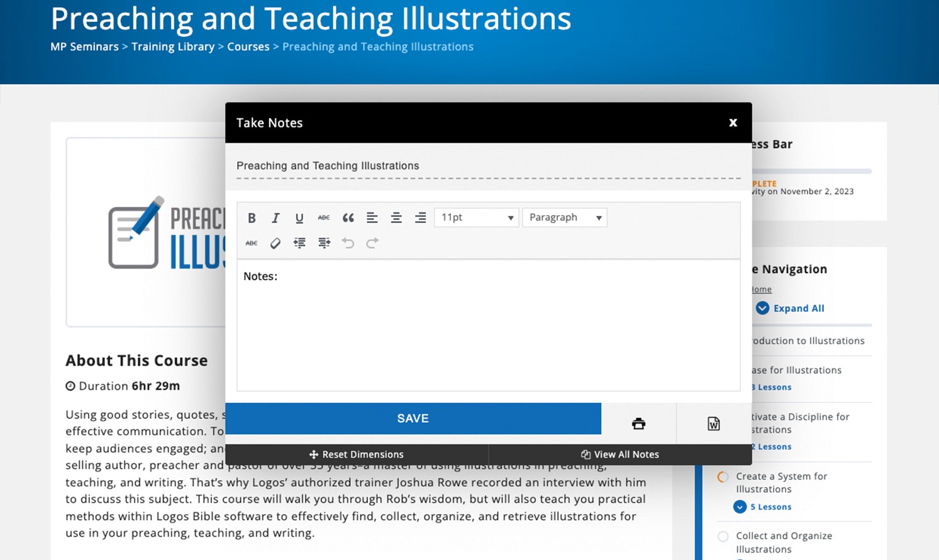Click the ABC icon in second toolbar row
The height and width of the screenshot is (560, 939).
(252, 243)
